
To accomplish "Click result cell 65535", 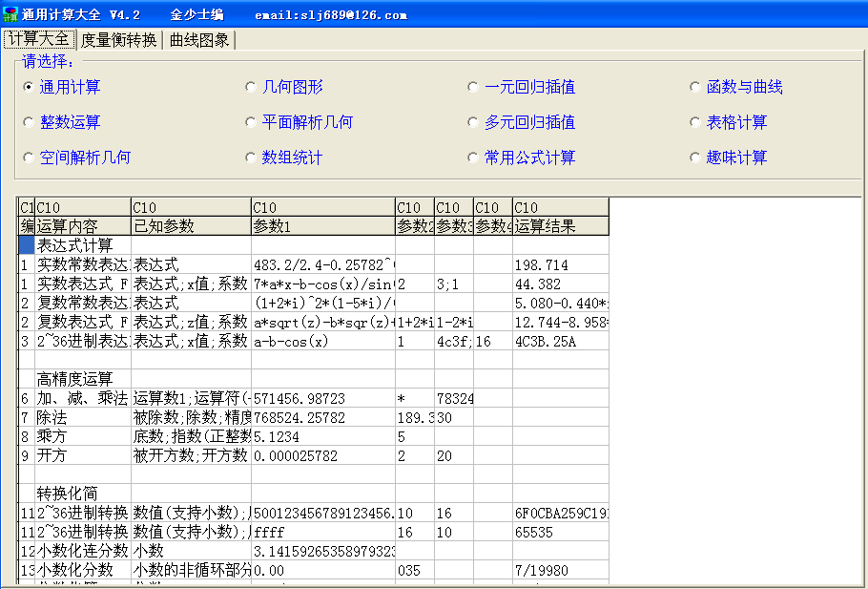I will pyautogui.click(x=561, y=532).
